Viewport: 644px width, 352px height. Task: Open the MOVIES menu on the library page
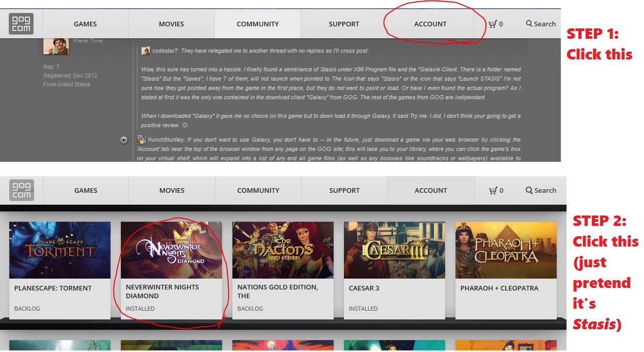(x=172, y=190)
